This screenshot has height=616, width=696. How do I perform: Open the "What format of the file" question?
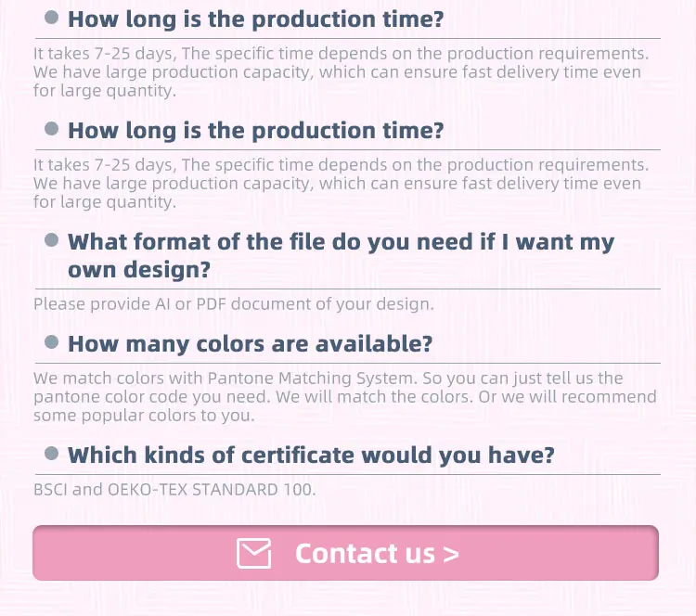[341, 243]
